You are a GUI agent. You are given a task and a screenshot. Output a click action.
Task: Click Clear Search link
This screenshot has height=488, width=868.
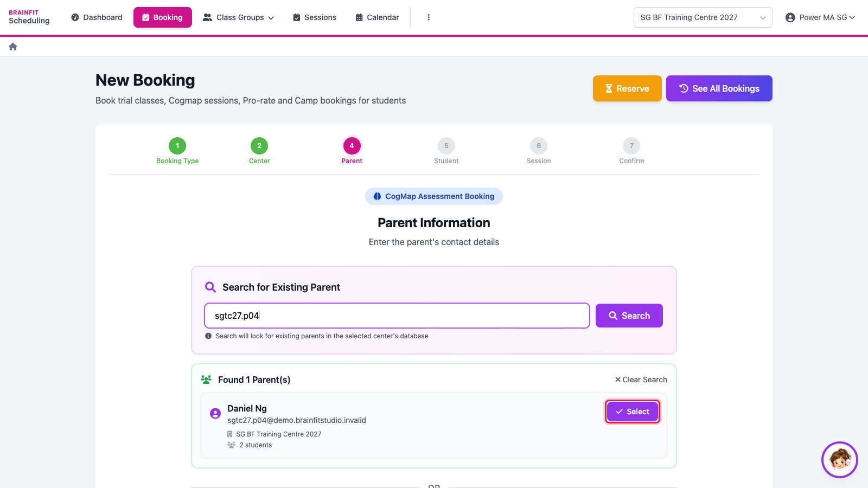(641, 380)
